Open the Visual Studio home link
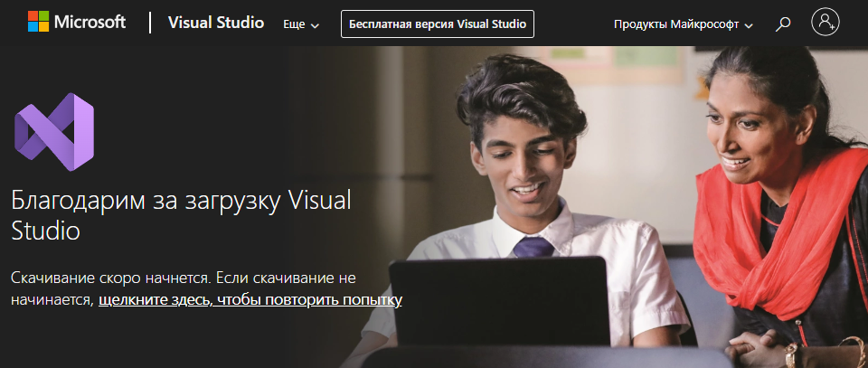 coord(216,24)
